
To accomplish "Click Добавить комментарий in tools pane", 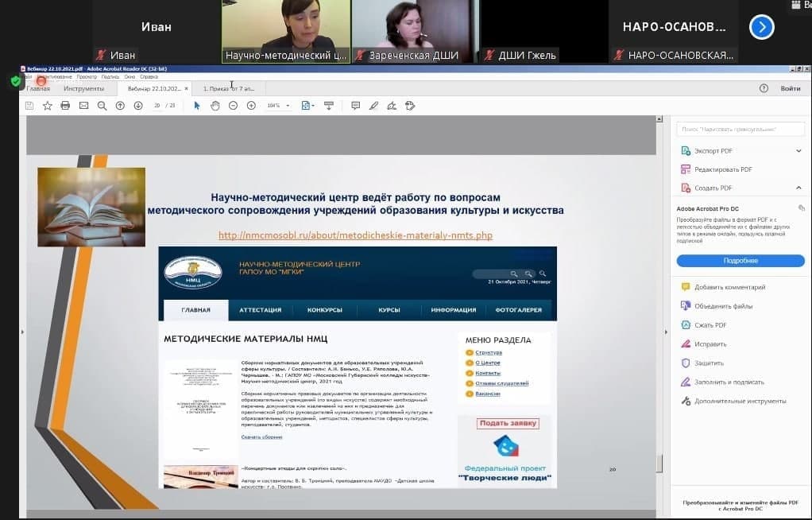I will pos(729,287).
